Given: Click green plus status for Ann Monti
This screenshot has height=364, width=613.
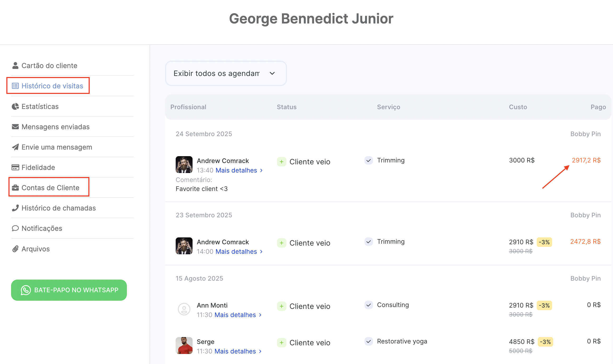Looking at the screenshot, I should [x=281, y=306].
